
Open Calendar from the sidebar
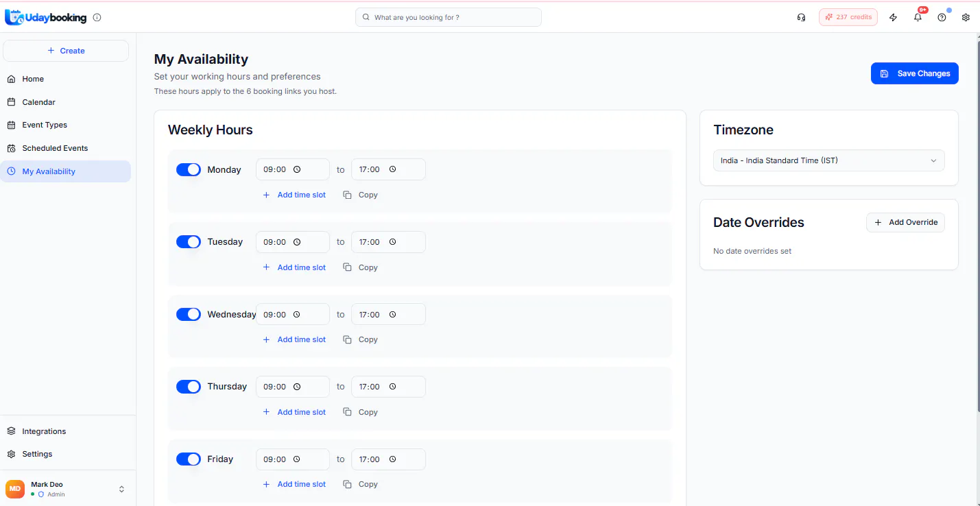67,102
